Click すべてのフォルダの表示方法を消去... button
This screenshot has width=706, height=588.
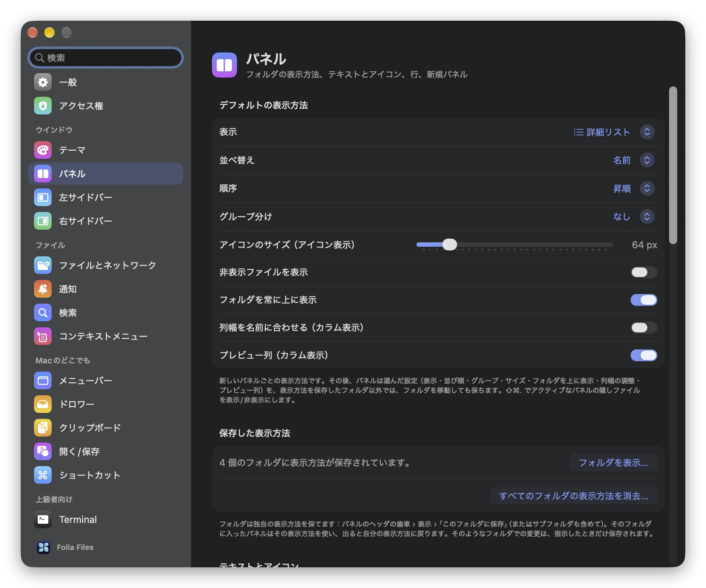tap(573, 496)
